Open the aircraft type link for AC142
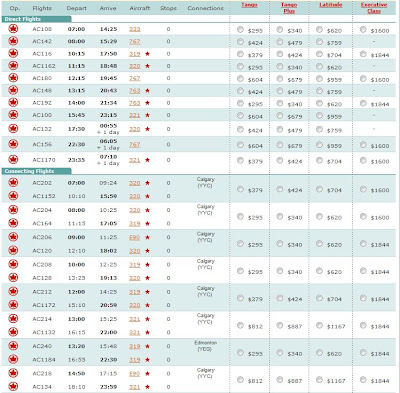This screenshot has width=400, height=393. coord(135,41)
